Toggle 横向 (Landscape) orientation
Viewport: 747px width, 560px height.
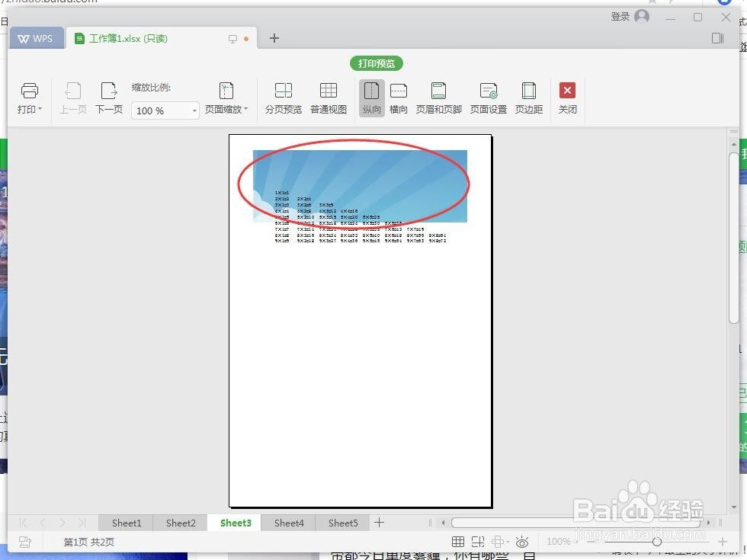pos(399,98)
